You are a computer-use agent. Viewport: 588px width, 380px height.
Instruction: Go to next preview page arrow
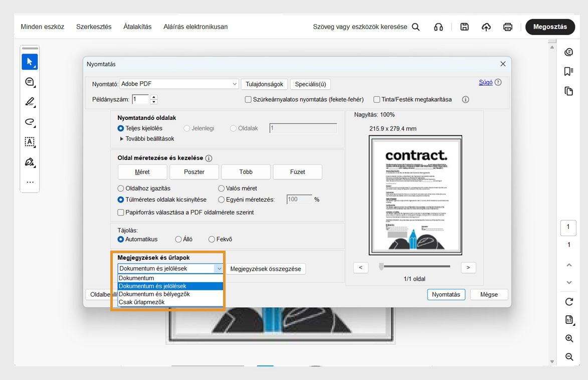tap(468, 268)
